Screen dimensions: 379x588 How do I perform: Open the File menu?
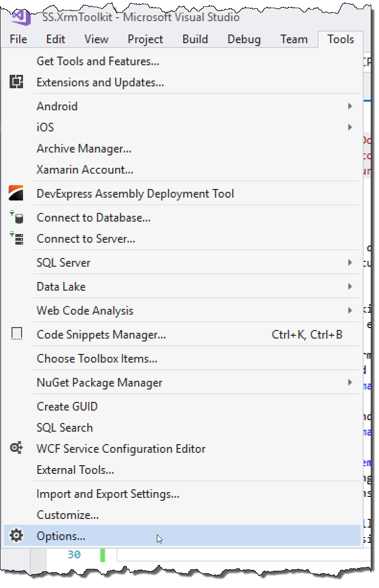18,39
